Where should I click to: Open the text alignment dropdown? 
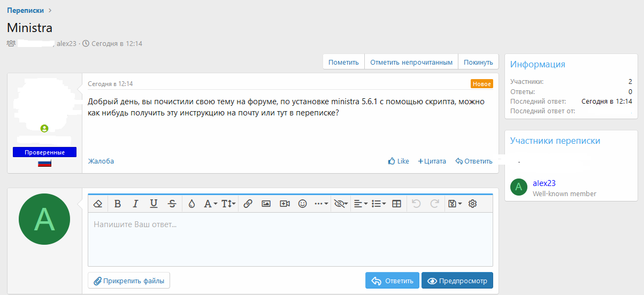coord(361,204)
